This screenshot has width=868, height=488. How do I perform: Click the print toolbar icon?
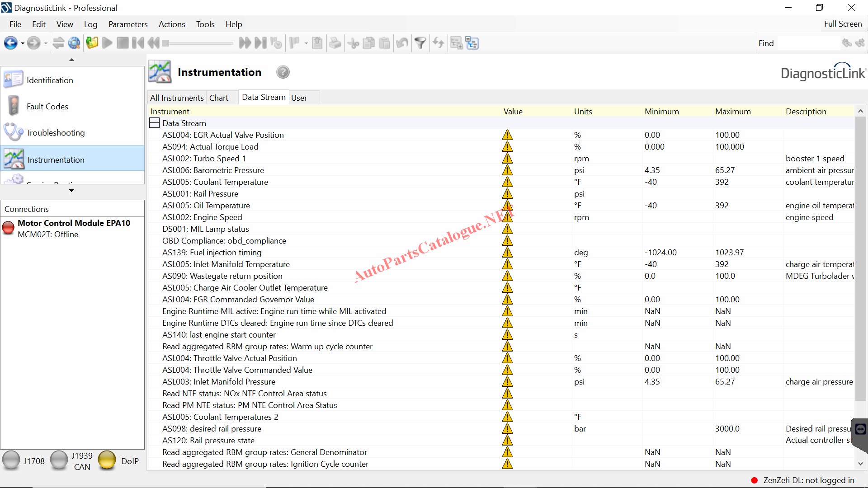335,43
